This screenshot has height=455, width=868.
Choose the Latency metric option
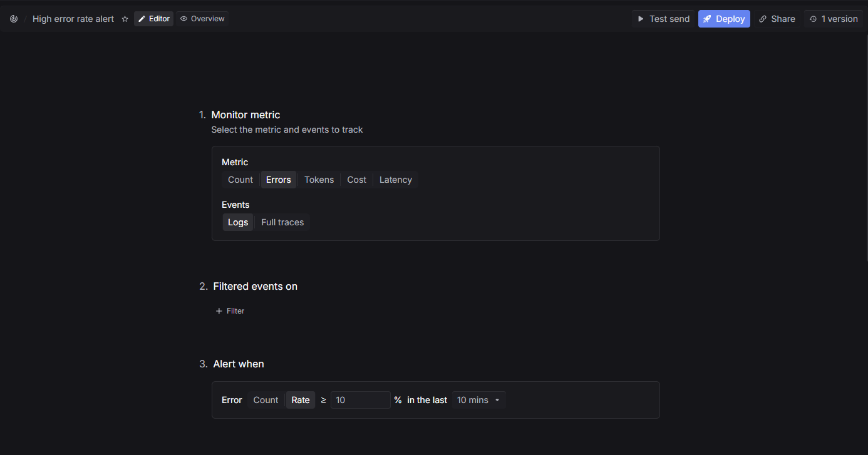(x=395, y=180)
